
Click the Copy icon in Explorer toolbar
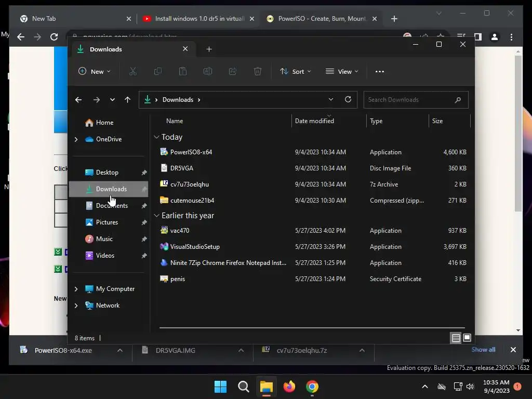(158, 72)
